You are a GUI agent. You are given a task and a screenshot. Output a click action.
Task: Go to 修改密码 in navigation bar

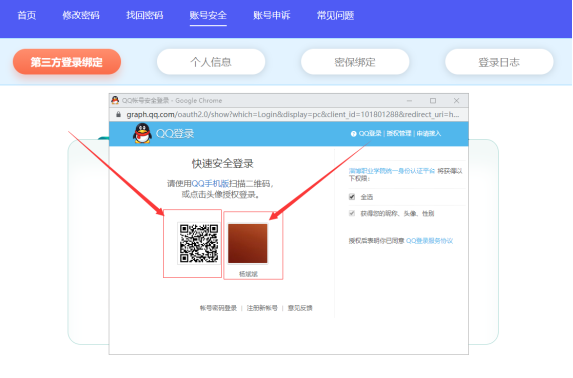[x=81, y=15]
